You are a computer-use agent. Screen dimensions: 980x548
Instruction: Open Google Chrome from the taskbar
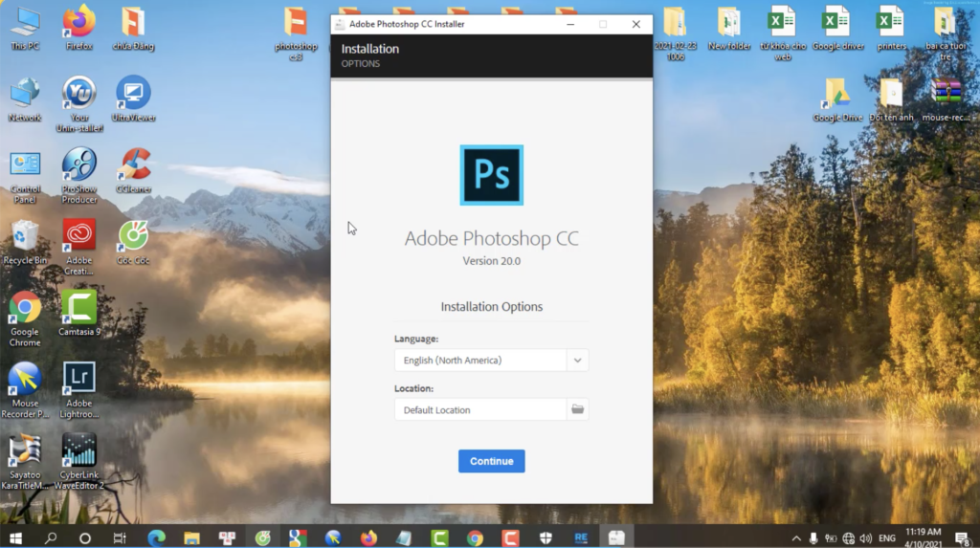[475, 537]
